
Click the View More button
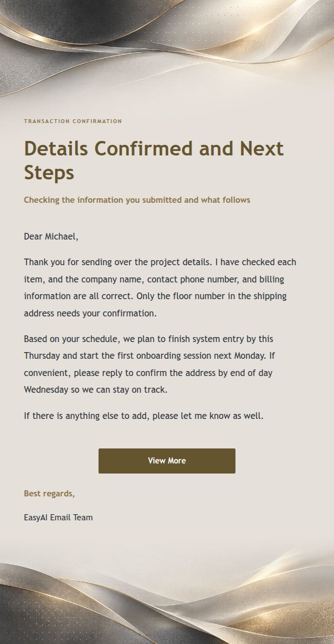166,461
